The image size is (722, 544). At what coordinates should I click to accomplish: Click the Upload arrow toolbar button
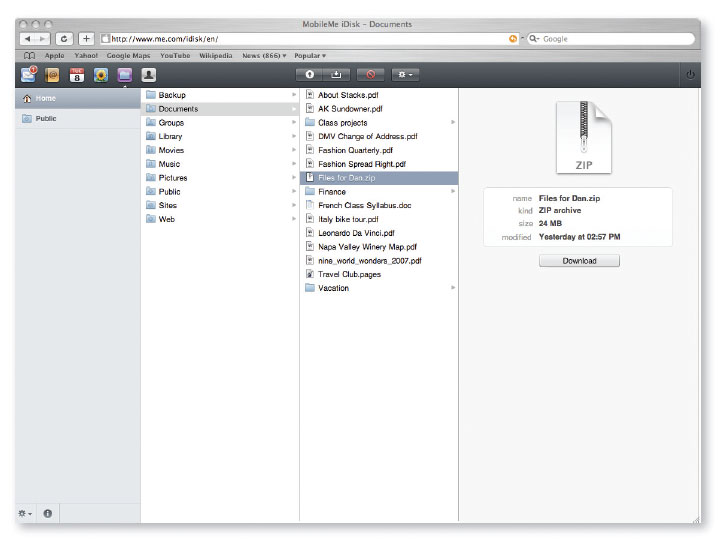(309, 75)
